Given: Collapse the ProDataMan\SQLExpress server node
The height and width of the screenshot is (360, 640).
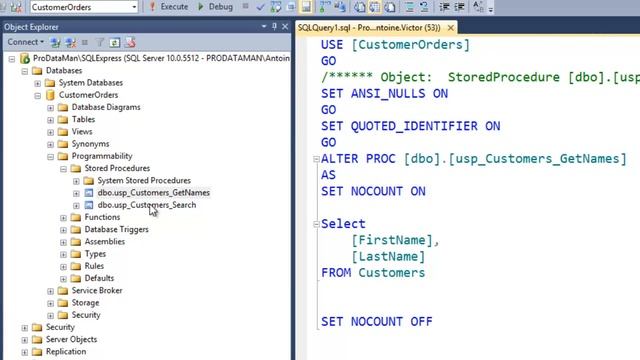Looking at the screenshot, I should click(12, 59).
